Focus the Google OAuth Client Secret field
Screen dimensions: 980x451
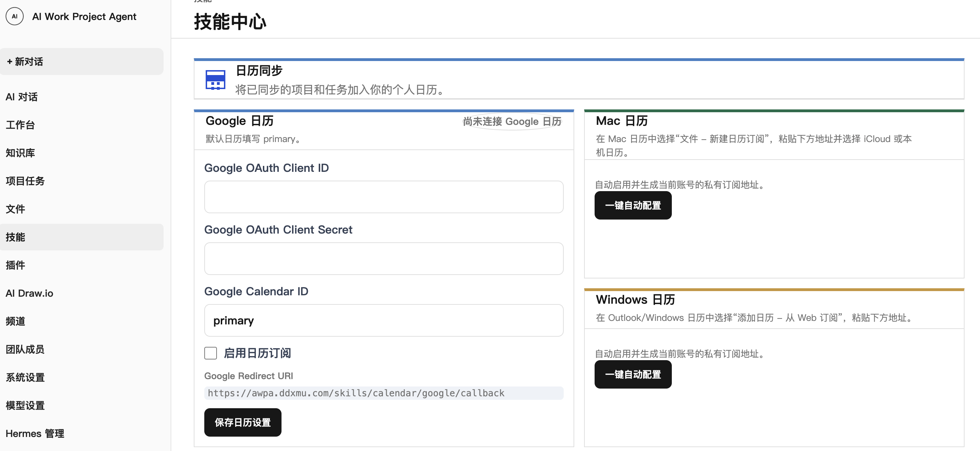[x=384, y=259]
